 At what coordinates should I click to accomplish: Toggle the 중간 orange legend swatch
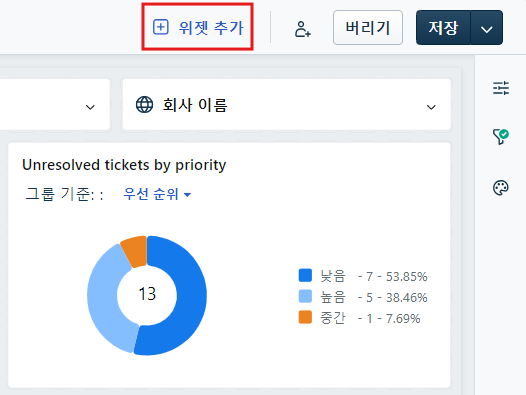point(305,317)
